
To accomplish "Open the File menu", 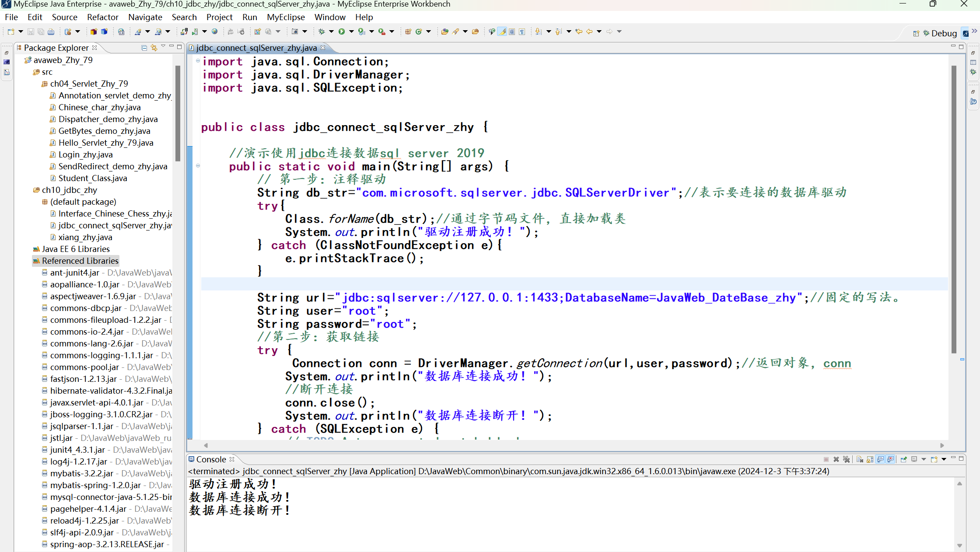I will (x=11, y=17).
